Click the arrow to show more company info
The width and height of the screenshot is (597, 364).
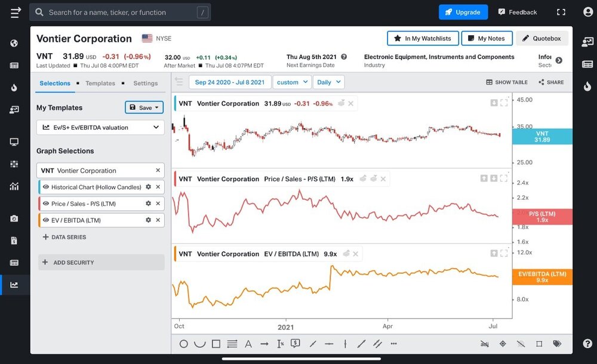coord(559,60)
